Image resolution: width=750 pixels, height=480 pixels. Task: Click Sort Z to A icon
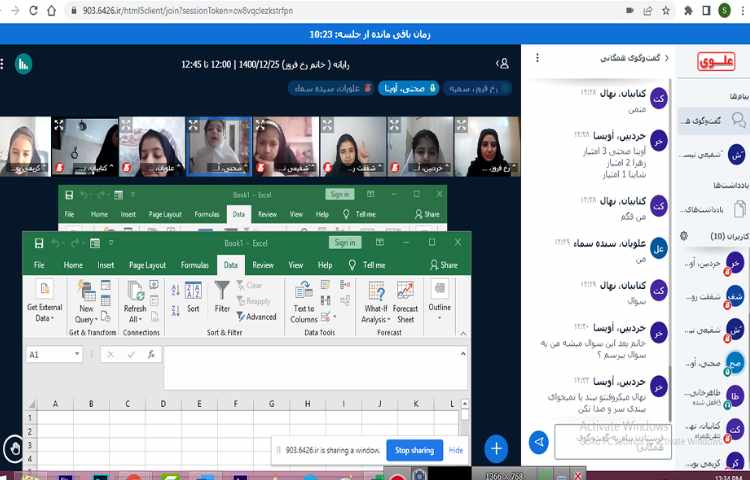pyautogui.click(x=175, y=310)
